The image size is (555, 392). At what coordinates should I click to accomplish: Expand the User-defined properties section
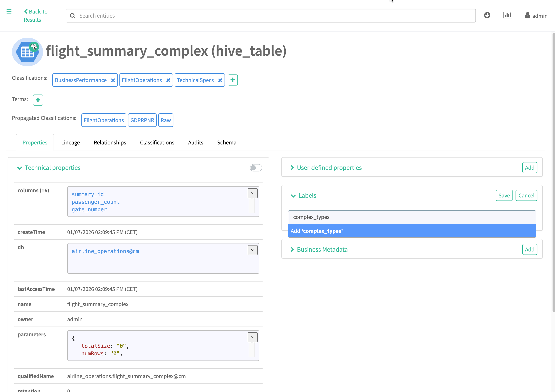point(329,168)
